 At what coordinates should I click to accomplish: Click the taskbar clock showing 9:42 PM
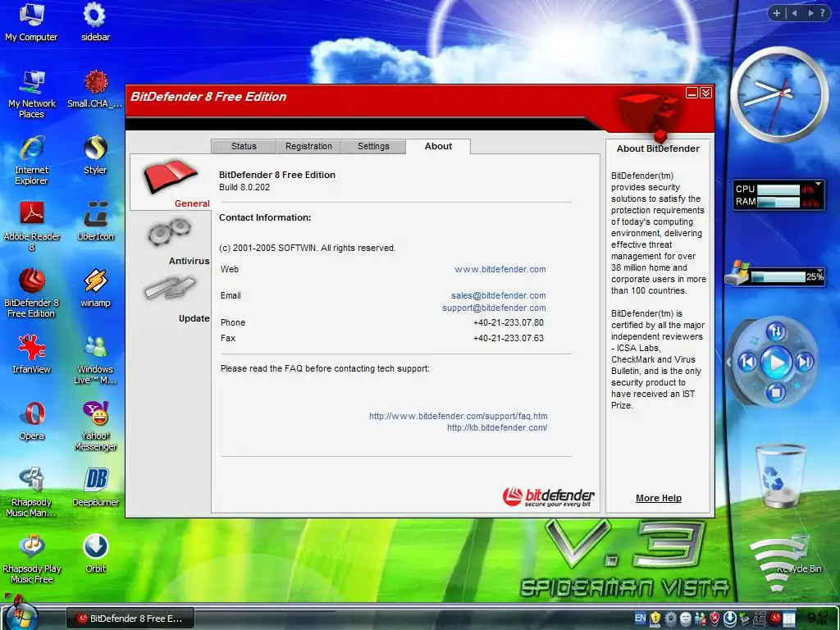tap(818, 618)
